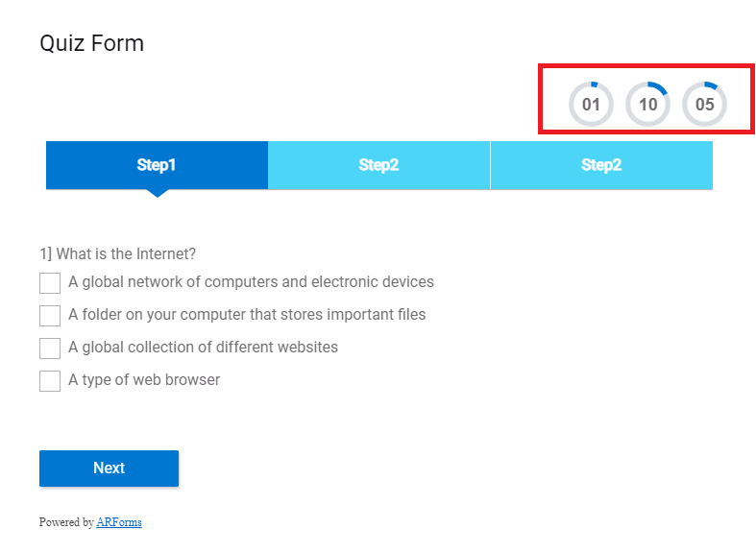Open the ARForms link
This screenshot has height=553, width=756.
click(x=119, y=522)
